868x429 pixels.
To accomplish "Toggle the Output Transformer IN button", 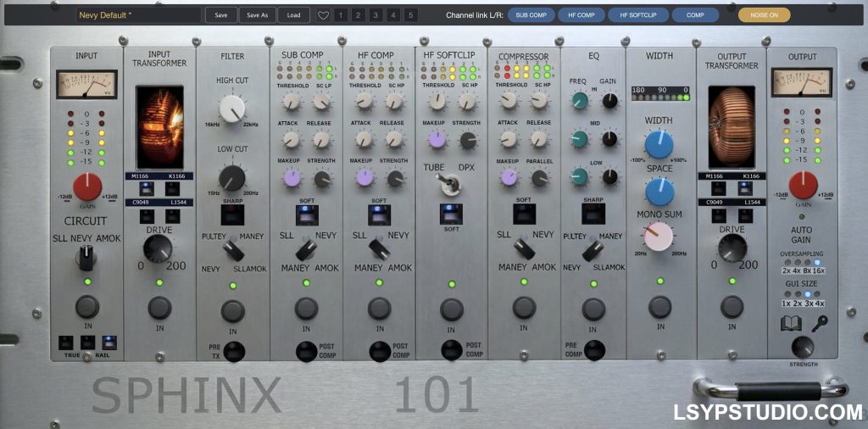I will 732,307.
